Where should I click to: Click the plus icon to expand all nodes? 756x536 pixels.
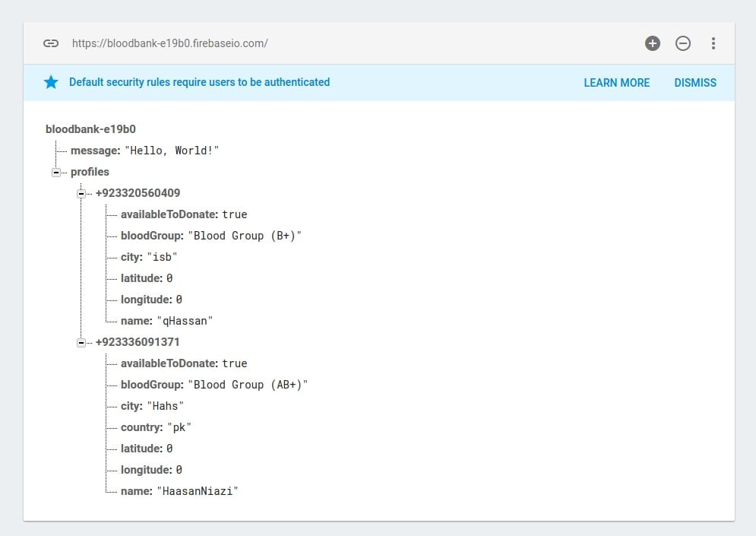point(653,43)
